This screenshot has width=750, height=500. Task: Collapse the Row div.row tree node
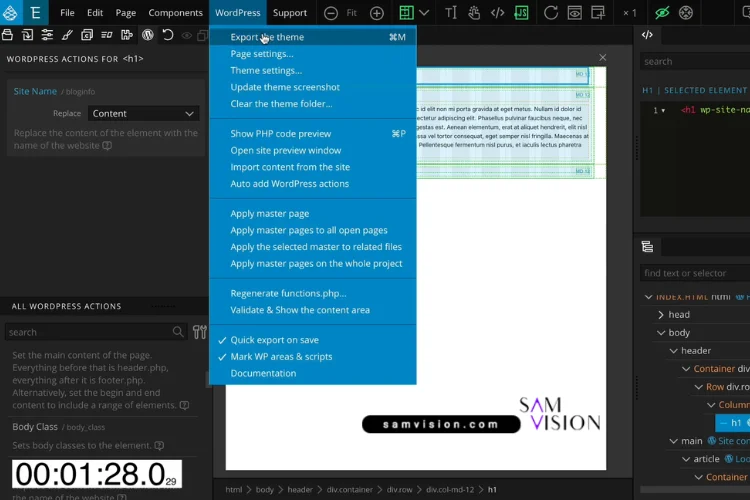click(x=698, y=387)
